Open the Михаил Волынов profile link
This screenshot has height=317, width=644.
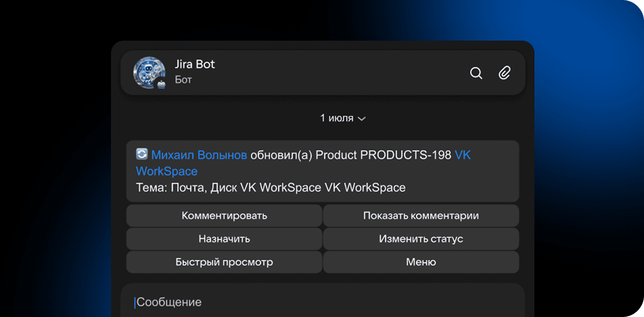tap(199, 155)
